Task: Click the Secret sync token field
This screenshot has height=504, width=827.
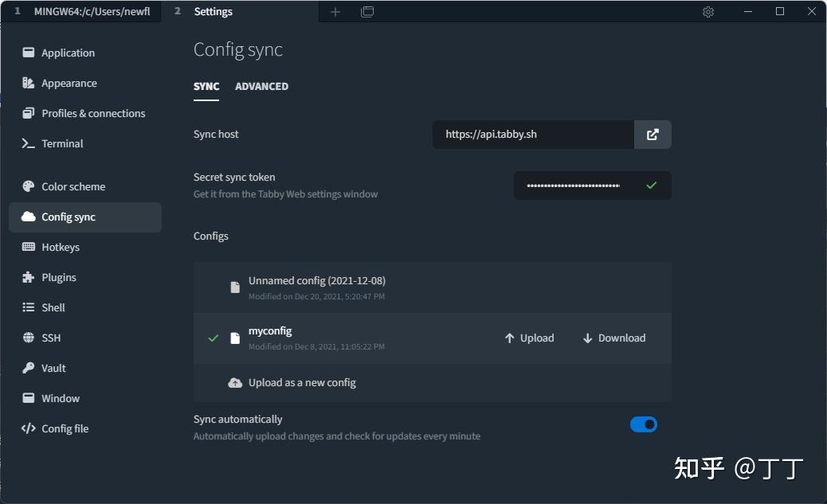Action: coord(574,186)
